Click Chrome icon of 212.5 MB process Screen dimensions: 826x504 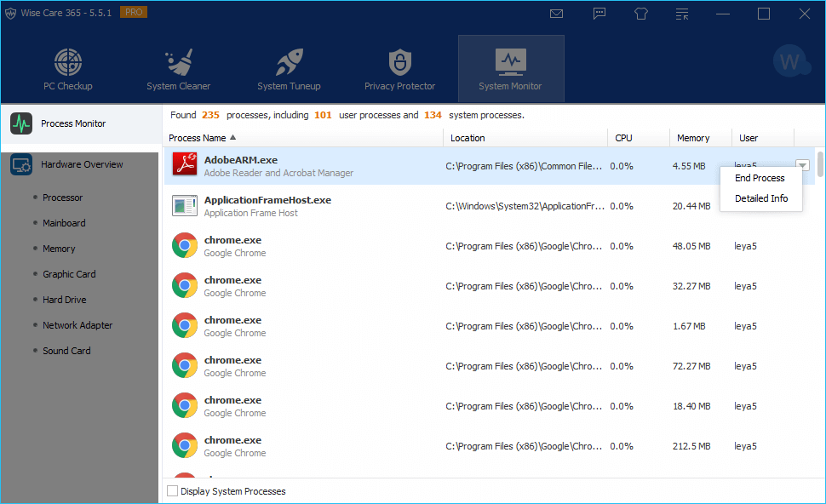[x=185, y=445]
